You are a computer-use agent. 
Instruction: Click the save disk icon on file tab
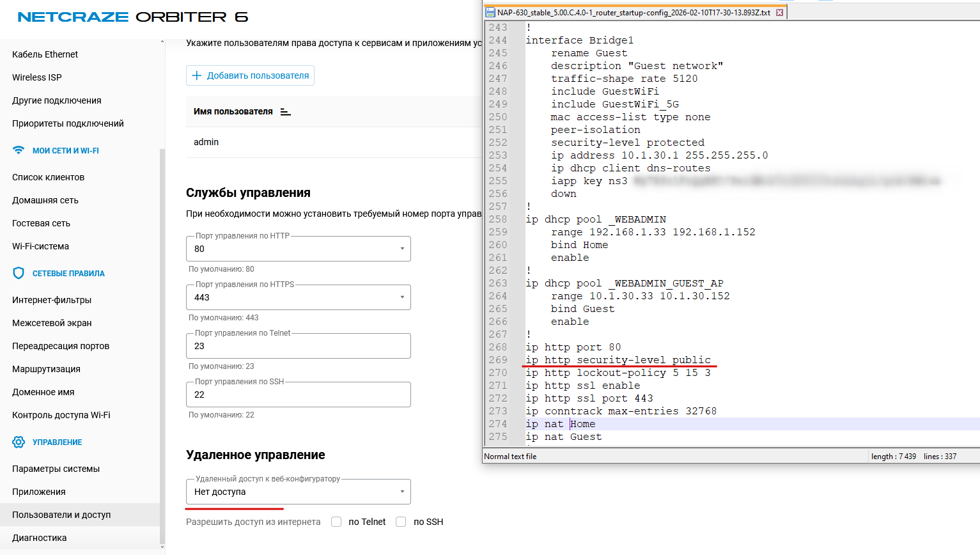pyautogui.click(x=490, y=12)
